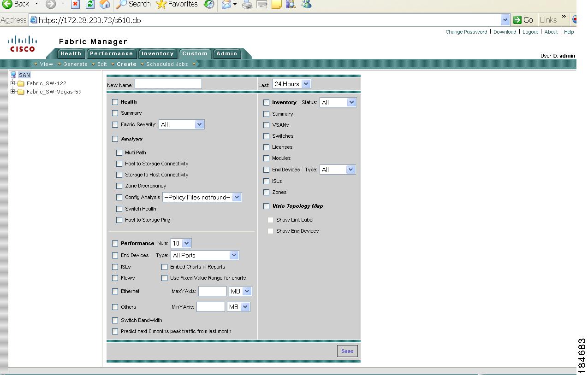
Task: Check the Switch Bandwidth option
Action: (x=115, y=320)
